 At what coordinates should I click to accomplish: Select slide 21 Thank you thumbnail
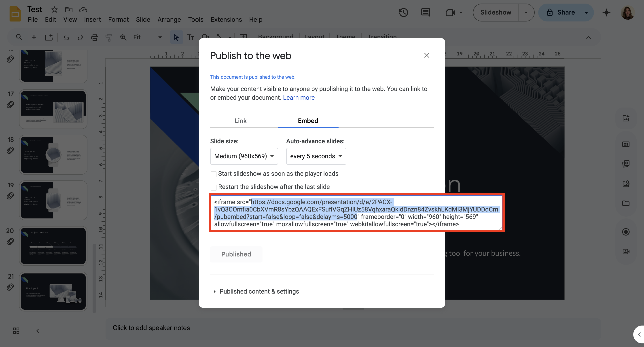coord(53,292)
